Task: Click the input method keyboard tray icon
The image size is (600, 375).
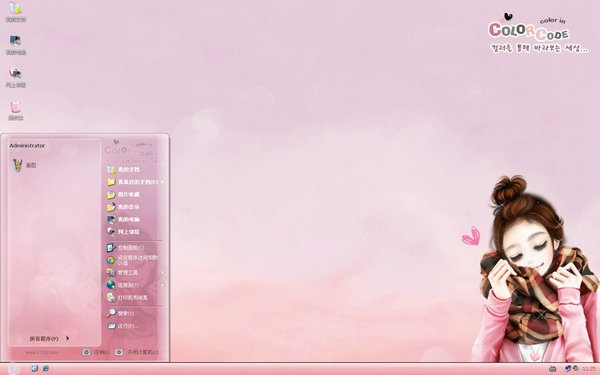Action: [553, 369]
